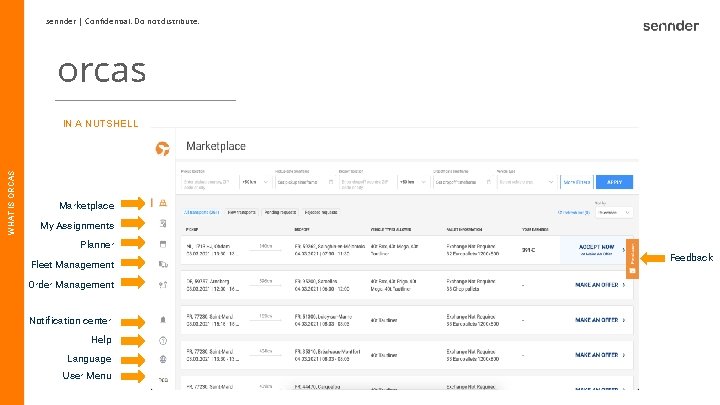
Task: Click the pickup timeframe field
Action: [x=305, y=182]
